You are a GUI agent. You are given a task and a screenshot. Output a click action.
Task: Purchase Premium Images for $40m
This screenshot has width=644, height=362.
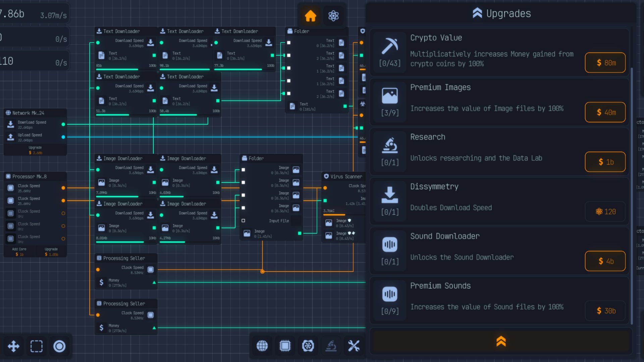point(605,112)
